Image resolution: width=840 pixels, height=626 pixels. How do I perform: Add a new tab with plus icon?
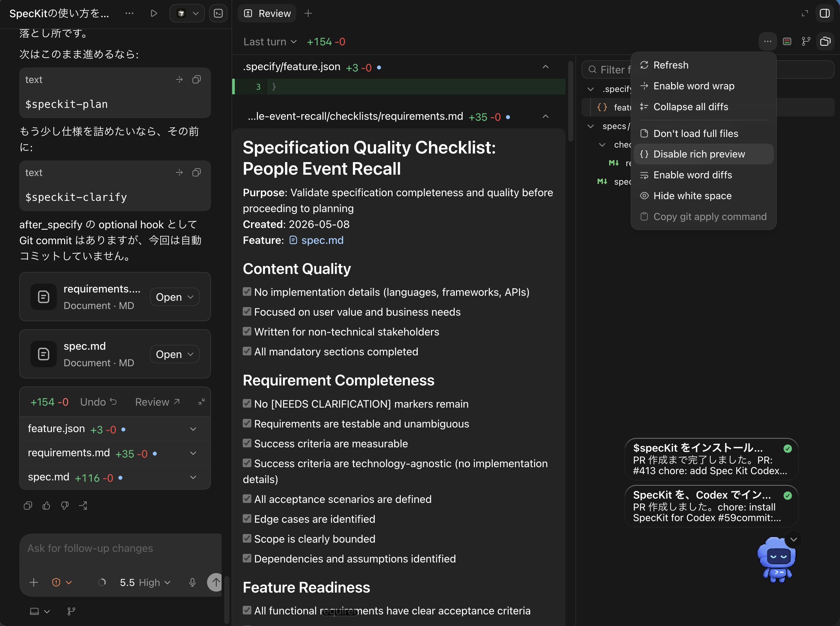tap(308, 13)
